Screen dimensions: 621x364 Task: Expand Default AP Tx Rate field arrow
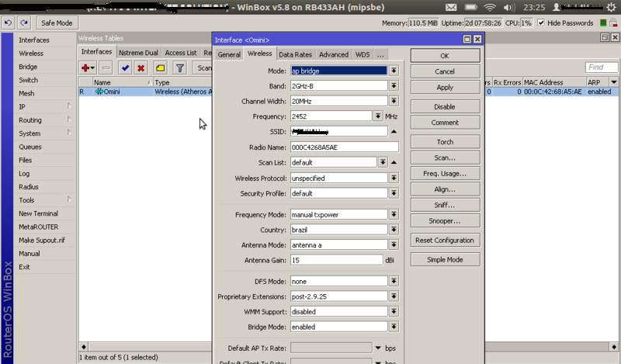pos(378,348)
